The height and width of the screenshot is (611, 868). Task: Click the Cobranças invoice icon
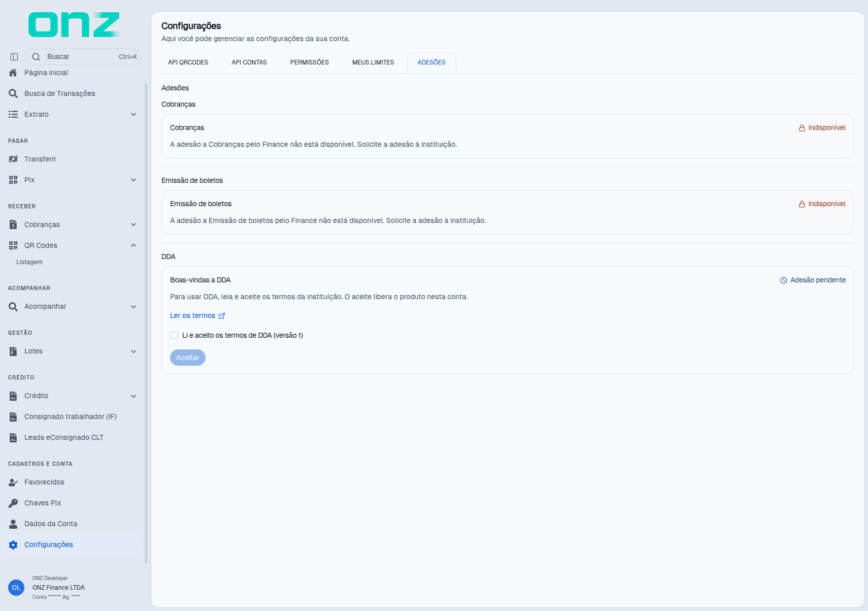point(13,224)
